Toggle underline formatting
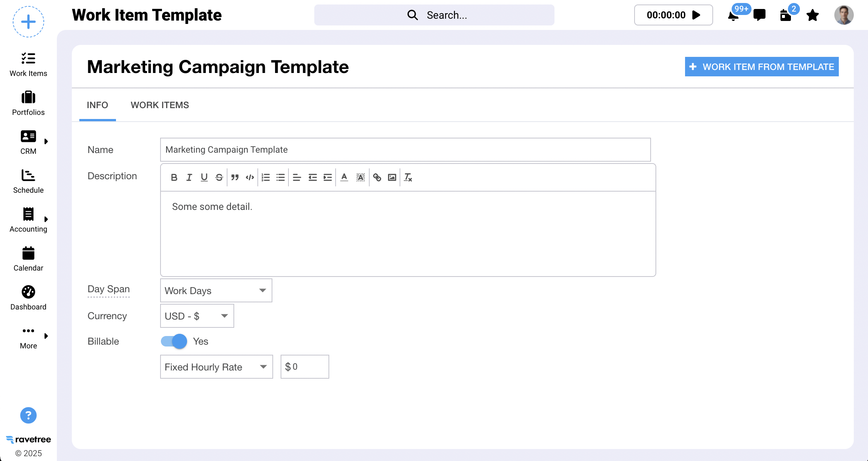The width and height of the screenshot is (868, 461). click(x=204, y=177)
